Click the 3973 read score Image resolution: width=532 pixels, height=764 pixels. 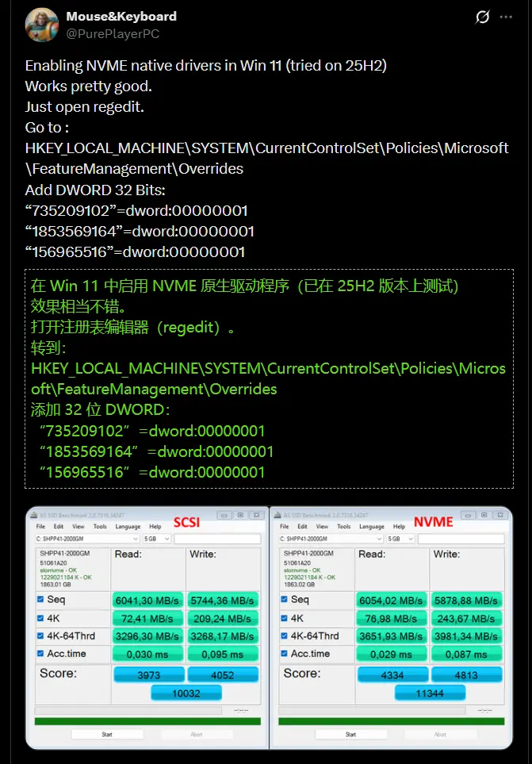149,675
